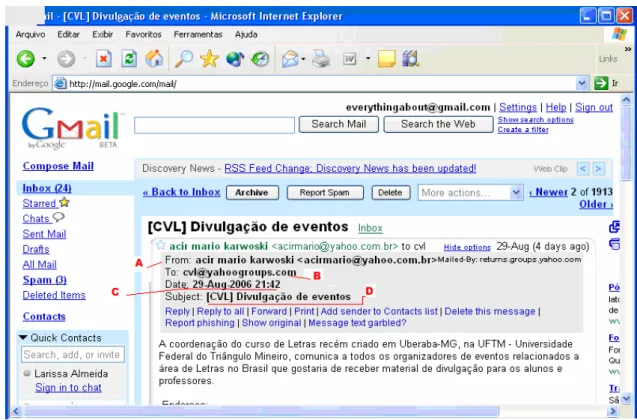Open Favorites star icon
Image resolution: width=637 pixels, height=420 pixels.
click(x=209, y=59)
